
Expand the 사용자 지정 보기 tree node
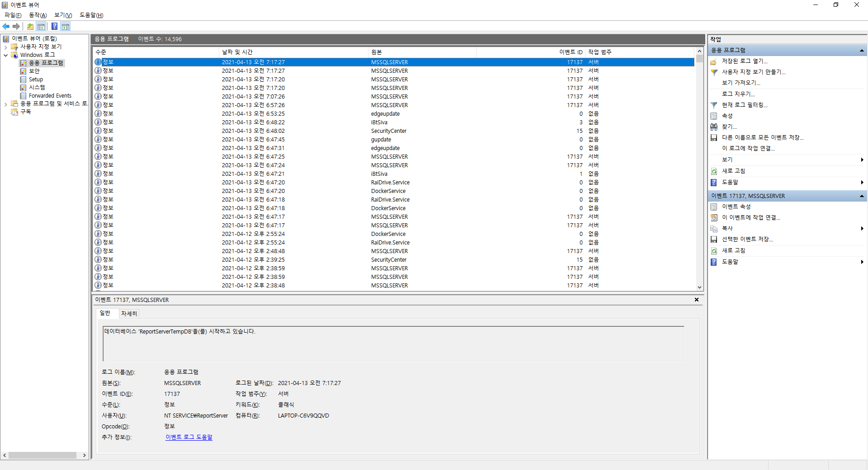point(5,47)
